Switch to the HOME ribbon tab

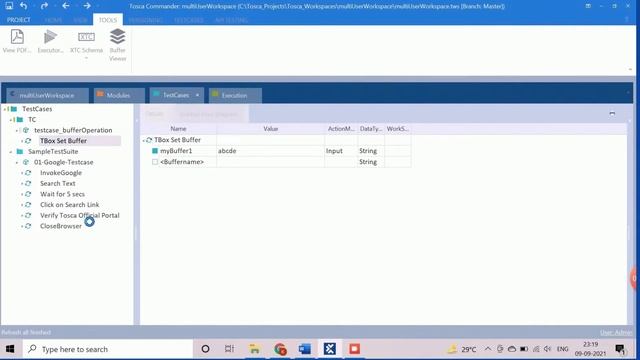pyautogui.click(x=53, y=20)
